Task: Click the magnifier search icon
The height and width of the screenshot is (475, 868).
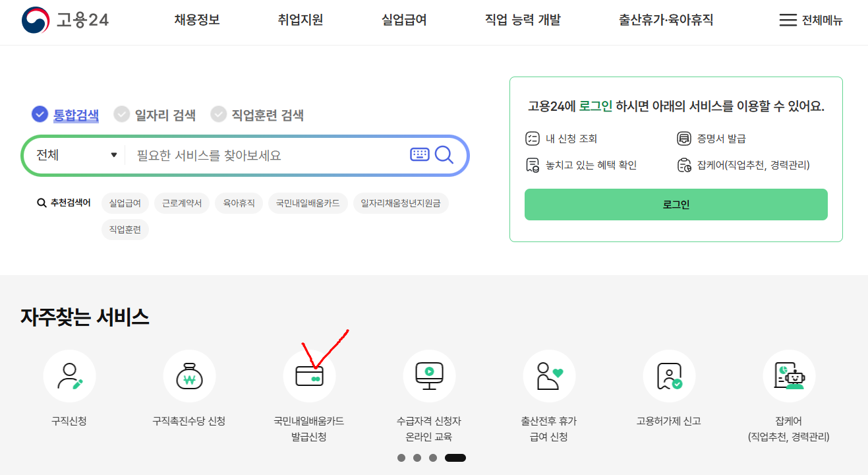Action: (x=444, y=155)
